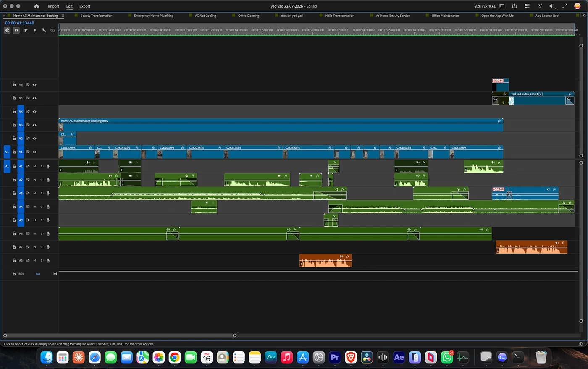The height and width of the screenshot is (369, 588).
Task: Select the C2624.MP4 clip on V1
Action: [253, 152]
